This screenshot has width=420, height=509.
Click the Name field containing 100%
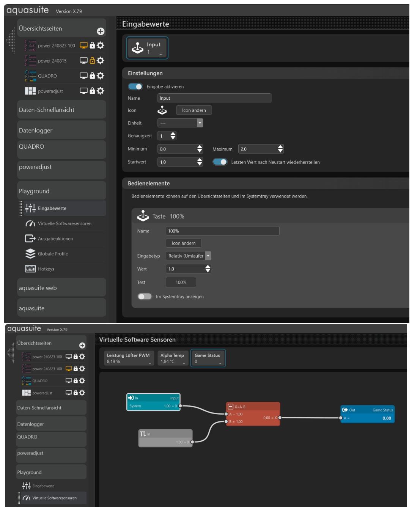point(223,231)
